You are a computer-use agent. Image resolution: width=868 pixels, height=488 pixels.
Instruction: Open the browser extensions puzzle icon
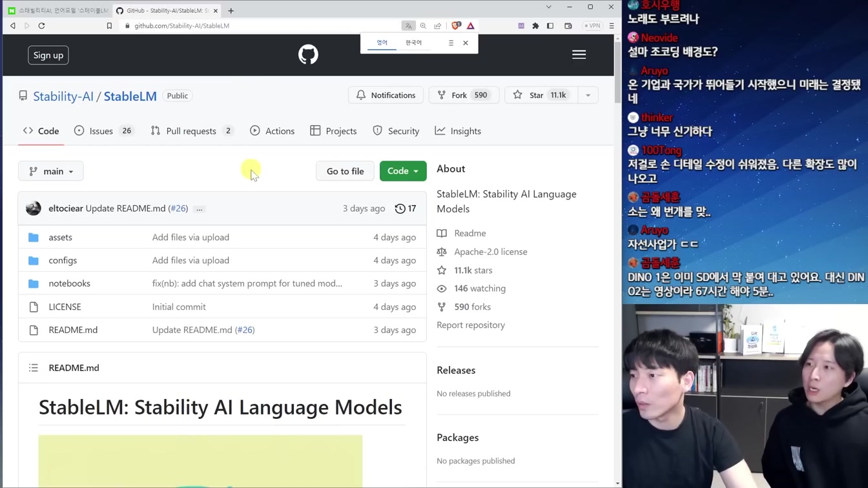click(x=535, y=26)
